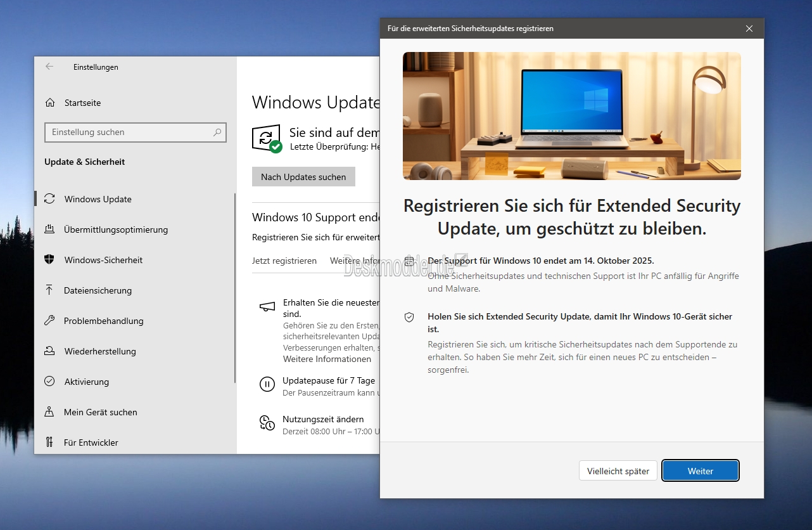Viewport: 812px width, 530px height.
Task: Click heading Registrieren Sie sich für Extended Security
Action: (572, 217)
